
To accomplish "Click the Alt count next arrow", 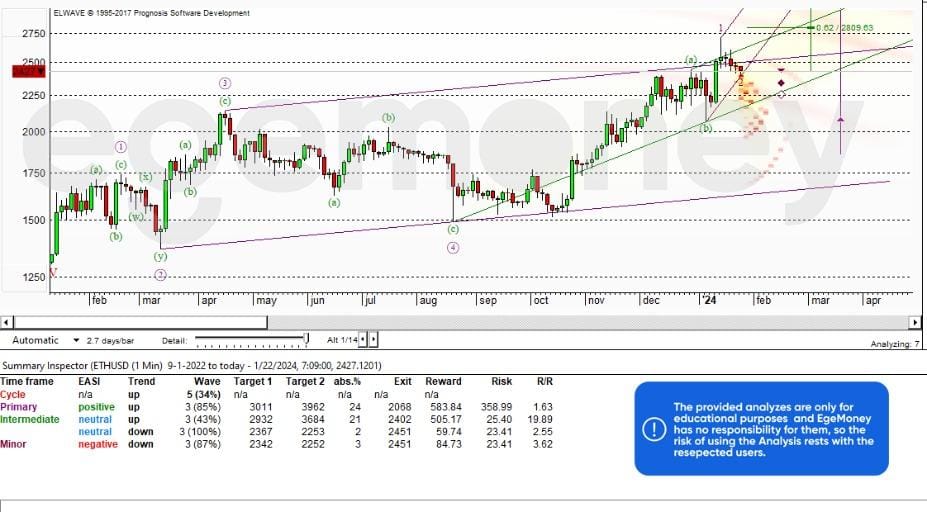I will pos(373,341).
